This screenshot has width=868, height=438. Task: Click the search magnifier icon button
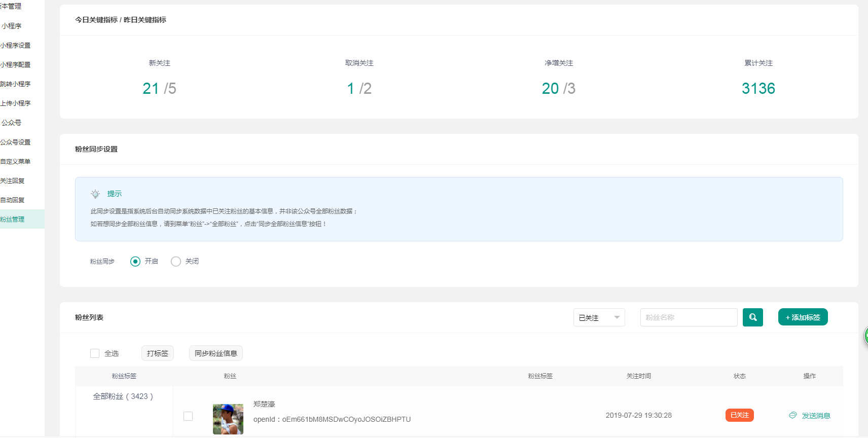pyautogui.click(x=752, y=317)
